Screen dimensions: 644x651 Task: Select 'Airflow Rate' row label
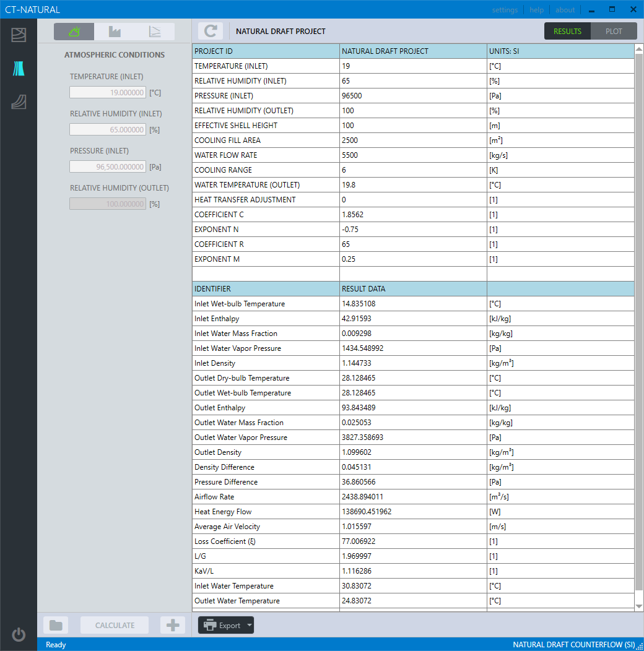214,496
